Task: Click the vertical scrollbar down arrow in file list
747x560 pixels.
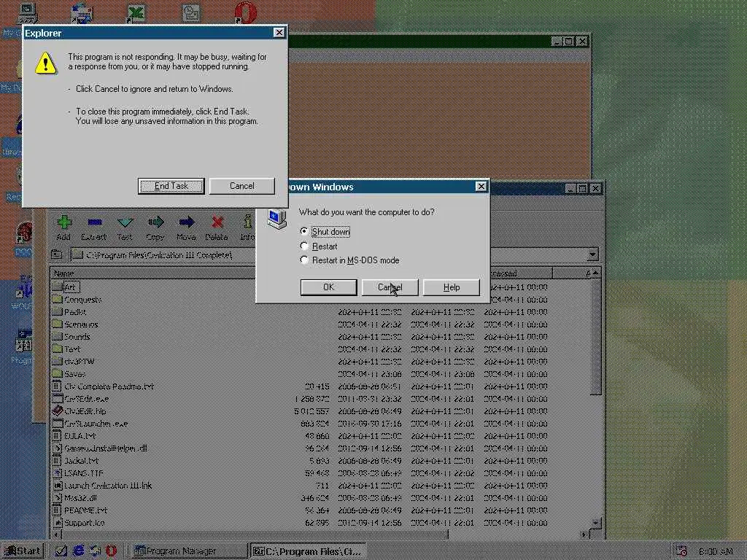Action: pyautogui.click(x=596, y=523)
